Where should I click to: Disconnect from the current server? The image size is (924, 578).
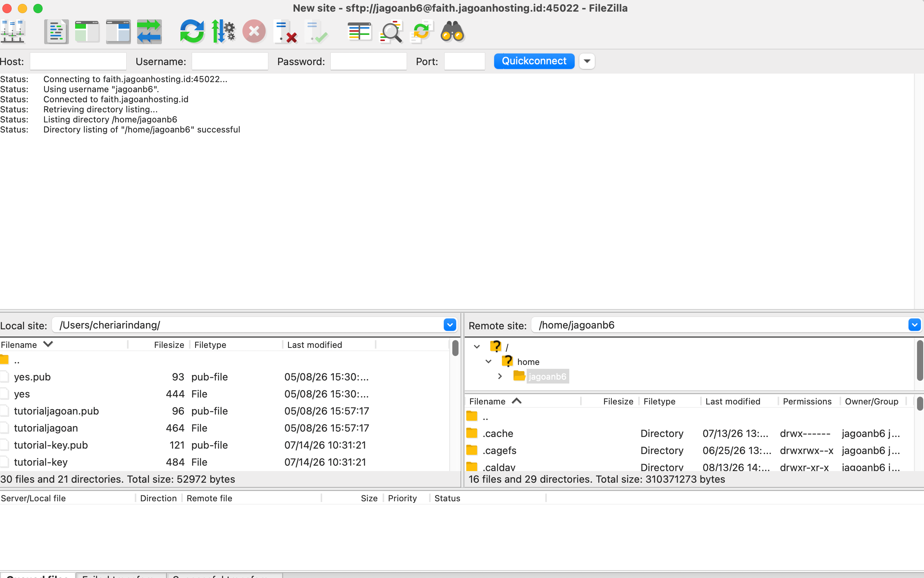click(x=285, y=31)
